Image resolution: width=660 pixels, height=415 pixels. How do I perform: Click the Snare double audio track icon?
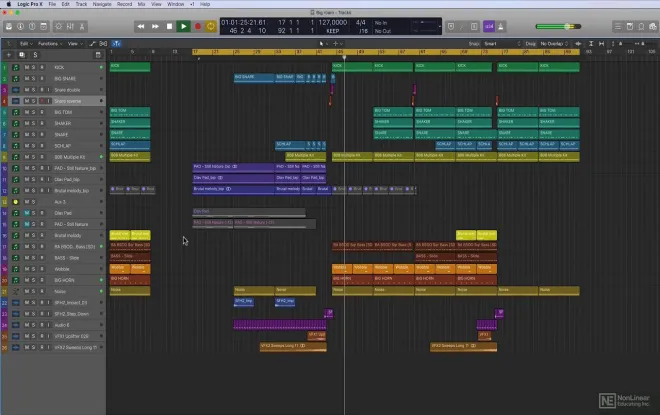point(16,90)
